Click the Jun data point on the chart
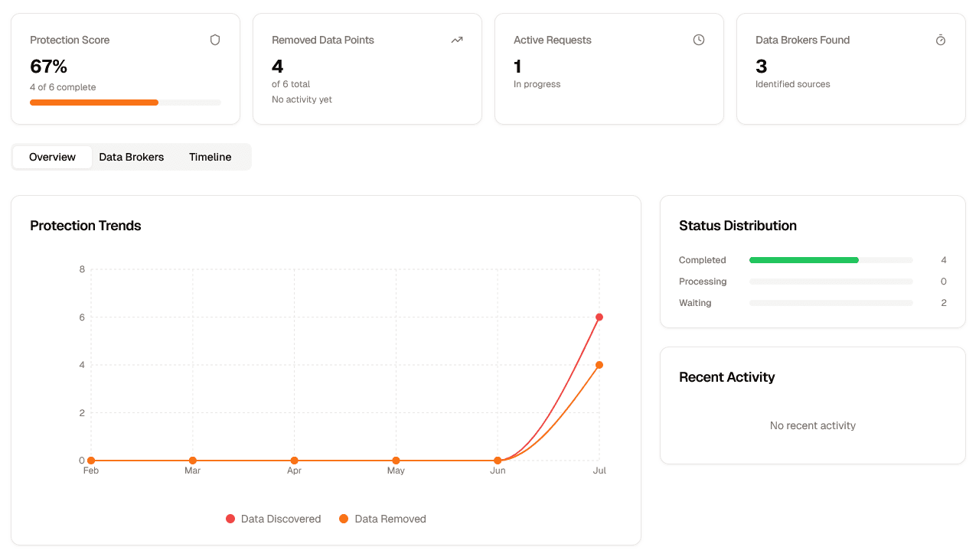The image size is (979, 560). coord(498,461)
